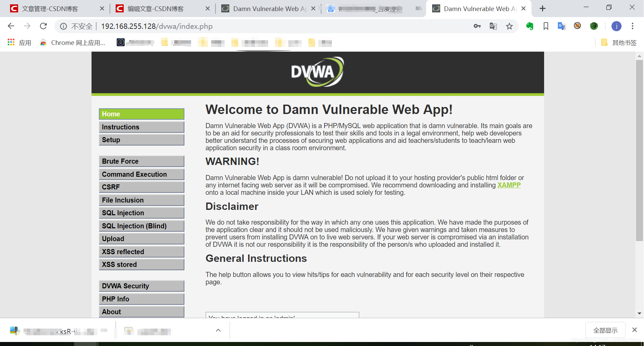
Task: Expand the download item options chevron
Action: tap(218, 330)
